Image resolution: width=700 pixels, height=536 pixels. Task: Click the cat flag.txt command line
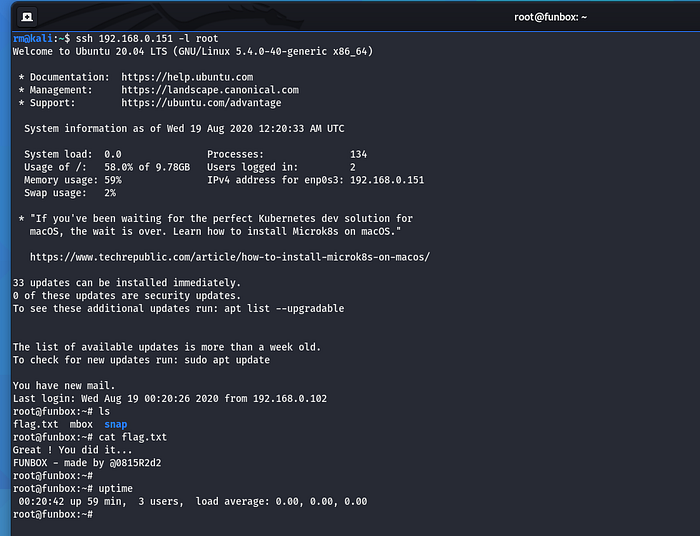coord(127,437)
